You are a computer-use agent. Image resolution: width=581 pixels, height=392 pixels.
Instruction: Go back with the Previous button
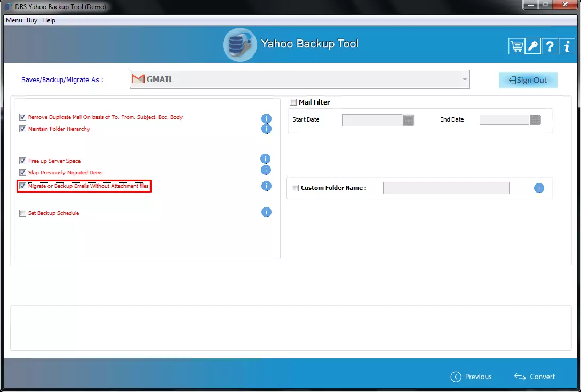click(471, 377)
